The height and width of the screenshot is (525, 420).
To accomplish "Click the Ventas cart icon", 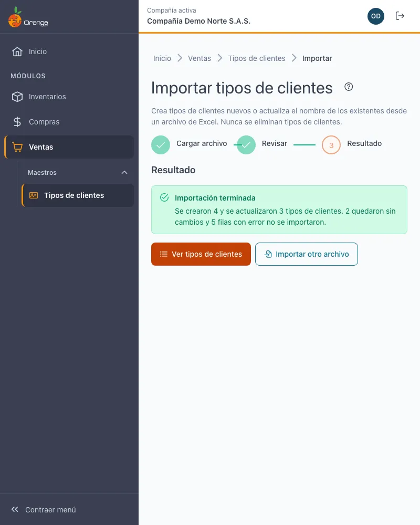I will 17,147.
